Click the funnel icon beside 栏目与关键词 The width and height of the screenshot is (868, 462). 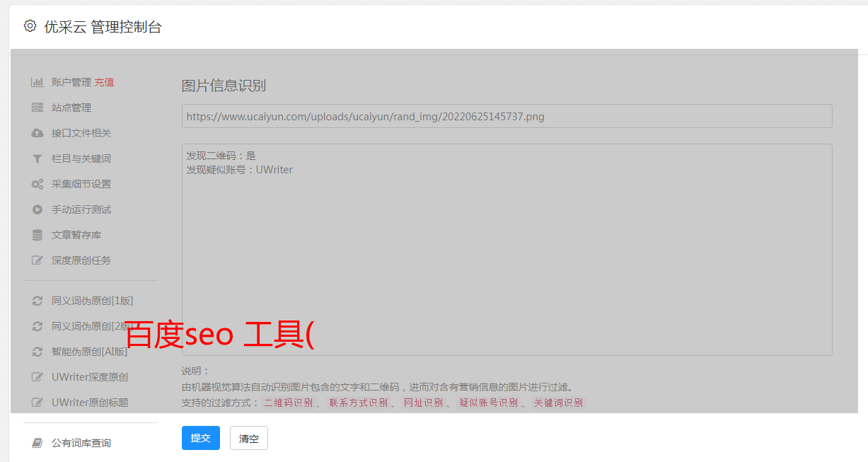(37, 158)
